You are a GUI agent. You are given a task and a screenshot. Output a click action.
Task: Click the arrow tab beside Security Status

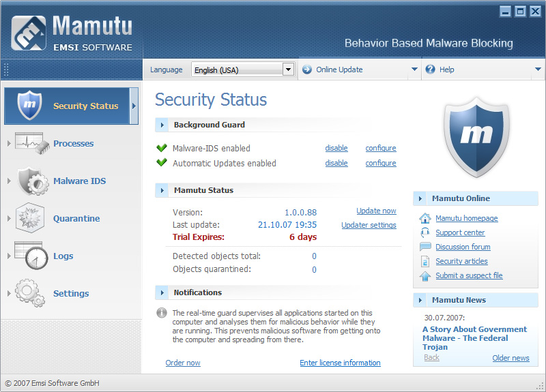coord(134,106)
